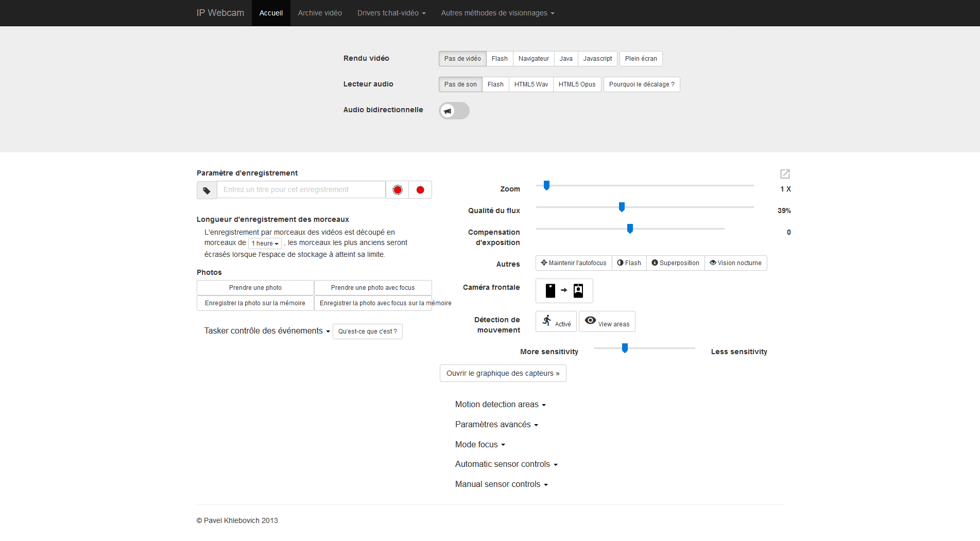Open the Archive vidéo menu
Image resolution: width=980 pixels, height=541 pixels.
[x=319, y=12]
